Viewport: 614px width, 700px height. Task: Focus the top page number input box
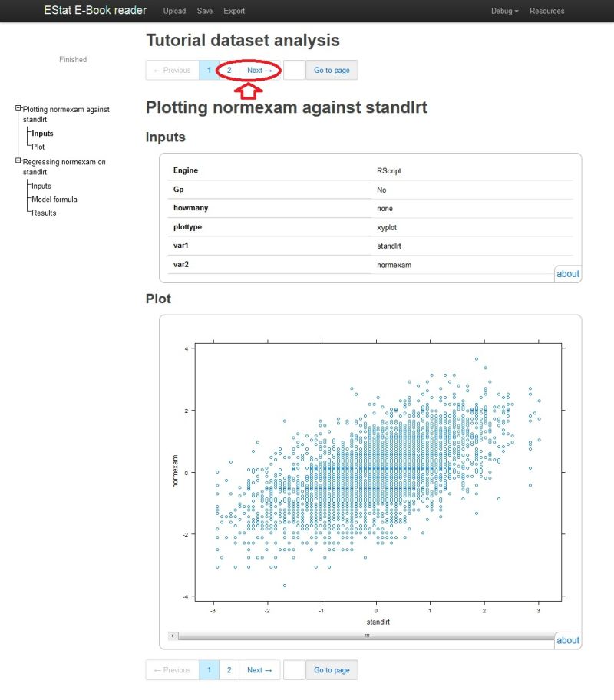coord(294,70)
